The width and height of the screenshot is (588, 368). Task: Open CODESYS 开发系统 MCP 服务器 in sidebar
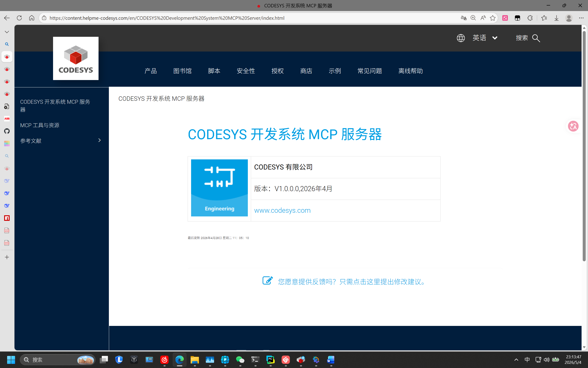(55, 106)
